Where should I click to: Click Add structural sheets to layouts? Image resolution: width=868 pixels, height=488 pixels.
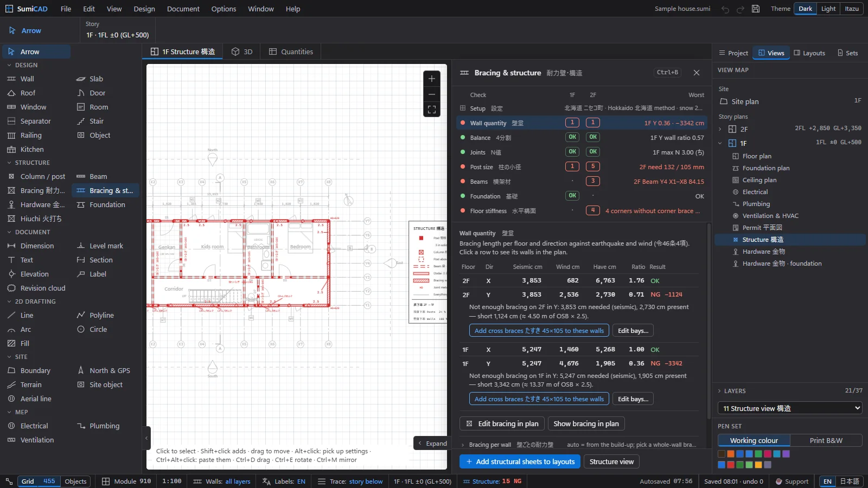tap(520, 461)
